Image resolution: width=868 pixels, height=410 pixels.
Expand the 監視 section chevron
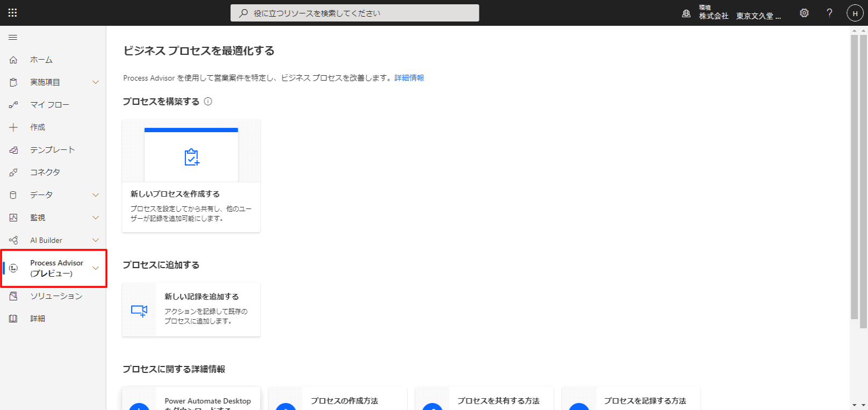(x=96, y=218)
